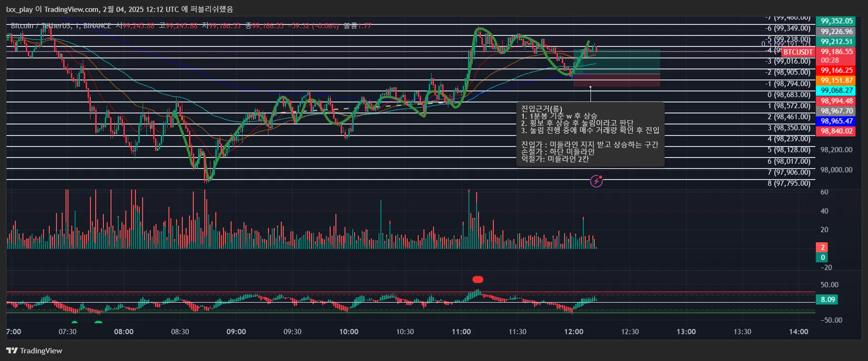This screenshot has width=868, height=361.
Task: Click the red stop-loss zone of the long position
Action: point(617,80)
